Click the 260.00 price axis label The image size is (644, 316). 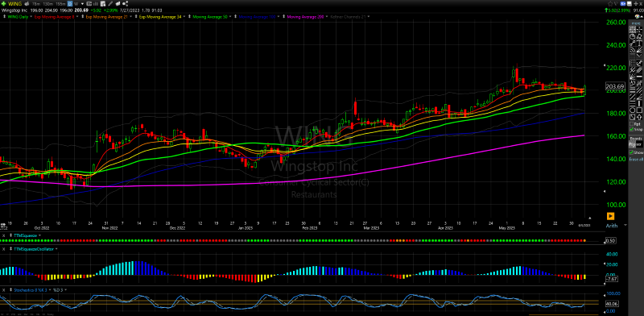616,23
